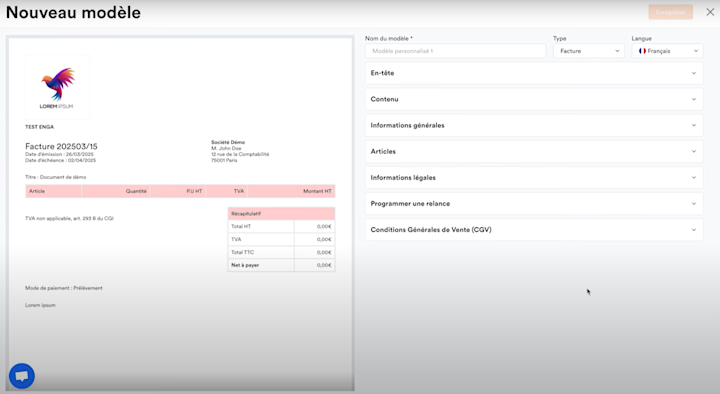Click the Enregistrer button
Image resolution: width=720 pixels, height=394 pixels.
pos(670,12)
